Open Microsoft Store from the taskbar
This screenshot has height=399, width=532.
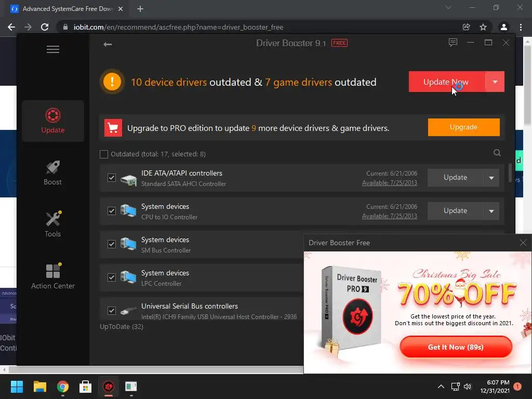[x=86, y=387]
